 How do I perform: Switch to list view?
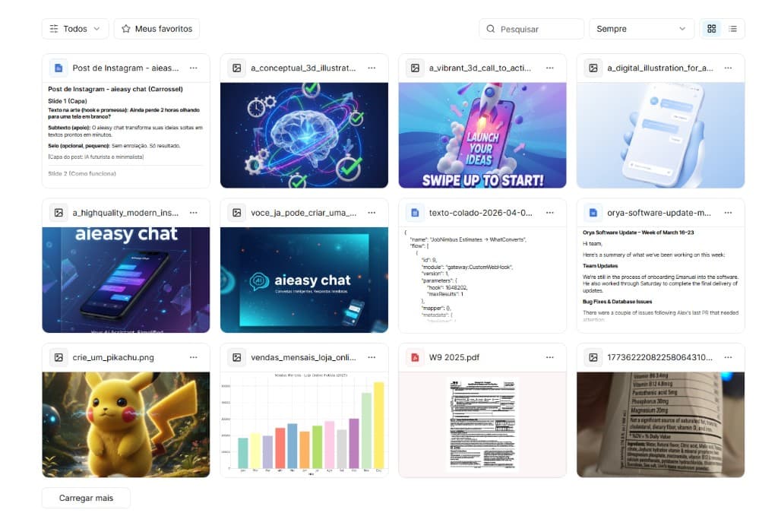[x=733, y=29]
